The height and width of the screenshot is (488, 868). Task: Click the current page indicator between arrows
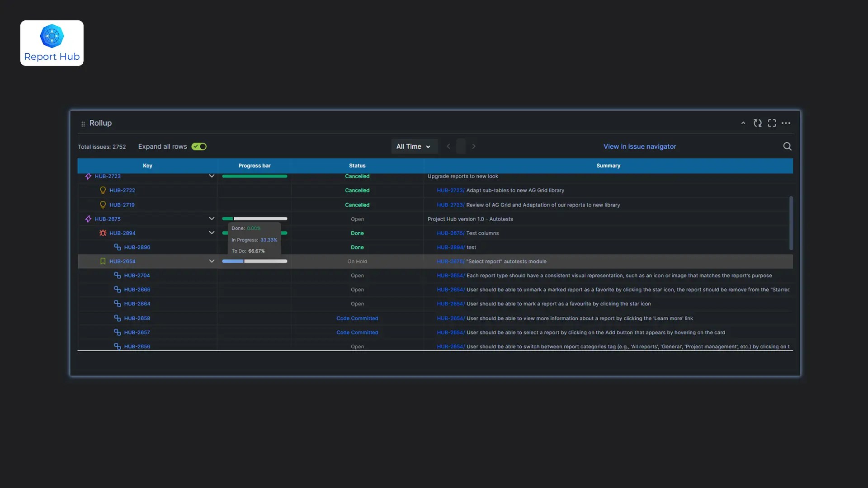[x=461, y=146]
